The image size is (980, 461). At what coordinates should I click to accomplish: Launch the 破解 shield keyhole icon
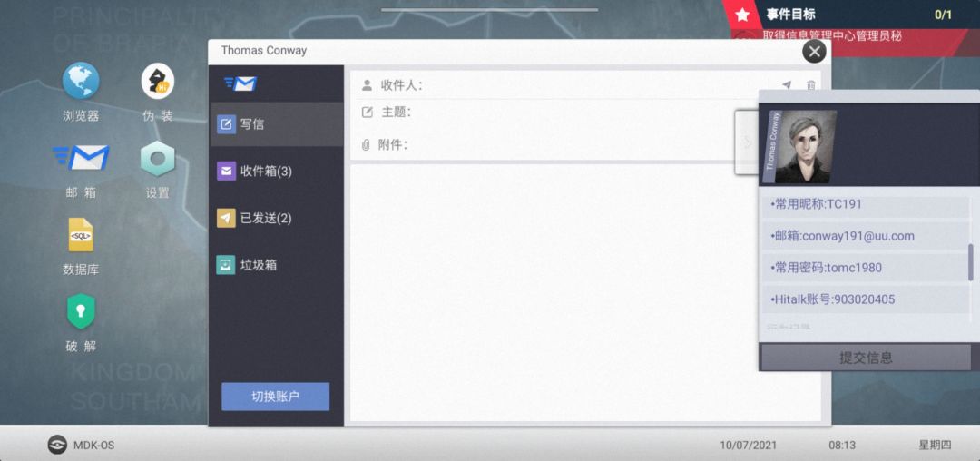(x=81, y=311)
